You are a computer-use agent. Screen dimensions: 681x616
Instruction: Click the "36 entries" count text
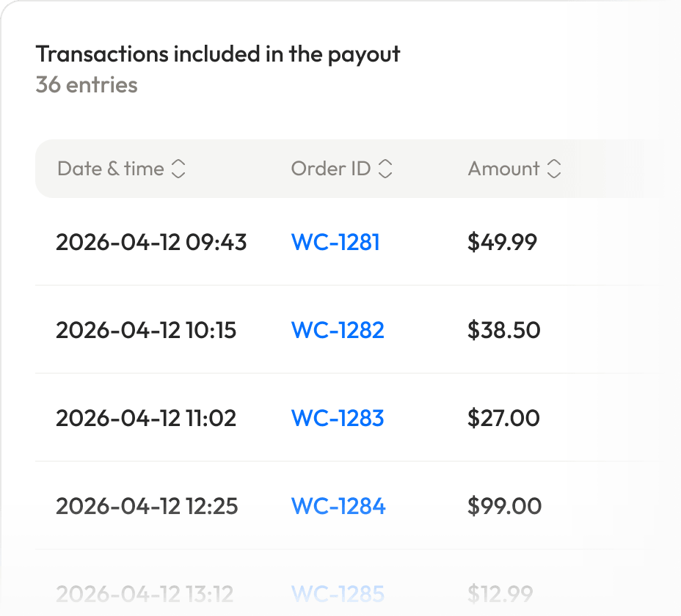point(87,85)
